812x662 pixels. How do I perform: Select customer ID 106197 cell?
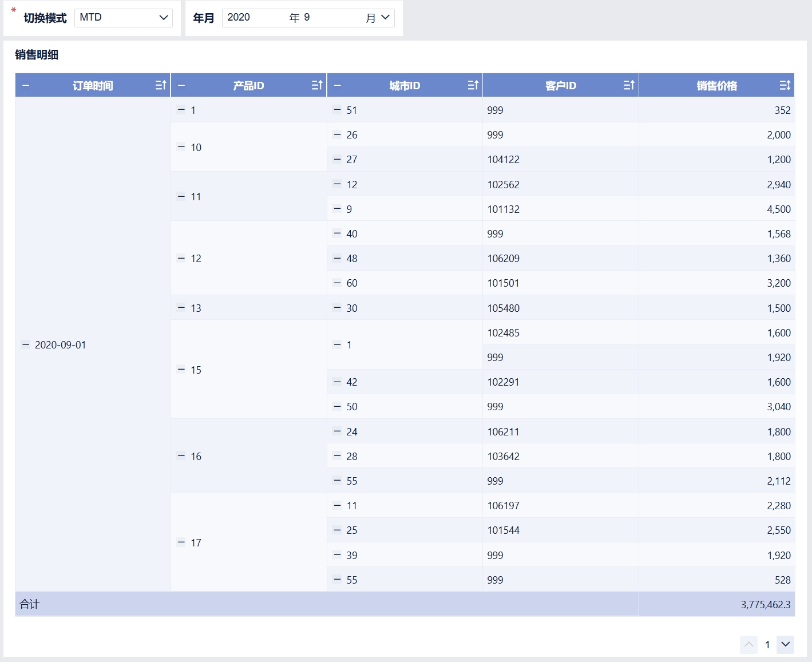561,505
